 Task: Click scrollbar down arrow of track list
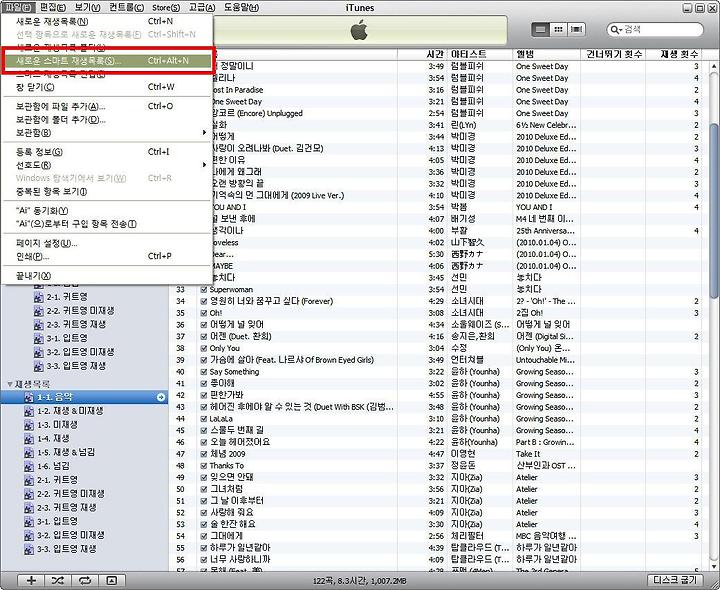(x=714, y=567)
